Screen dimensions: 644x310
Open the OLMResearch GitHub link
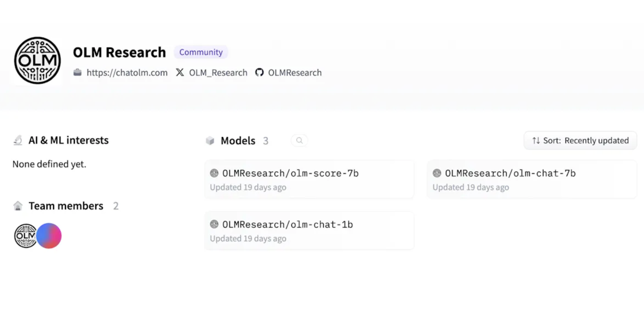pos(295,73)
